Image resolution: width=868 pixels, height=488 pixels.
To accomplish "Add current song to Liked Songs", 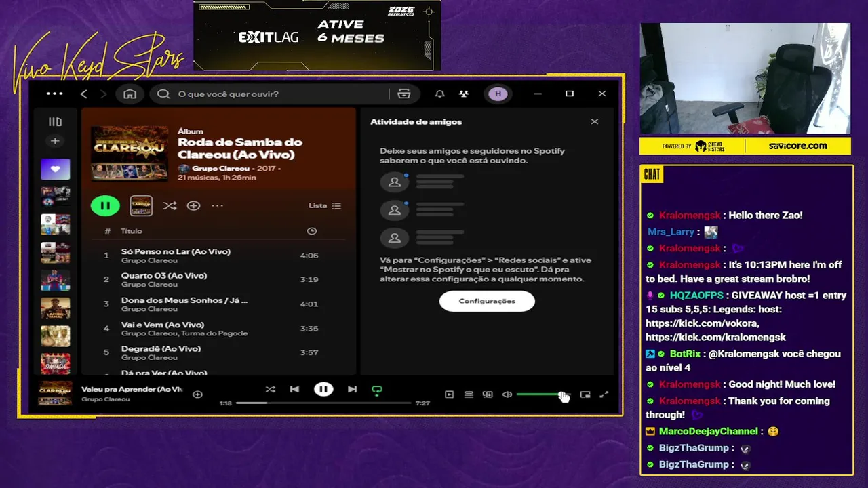I will click(x=197, y=394).
